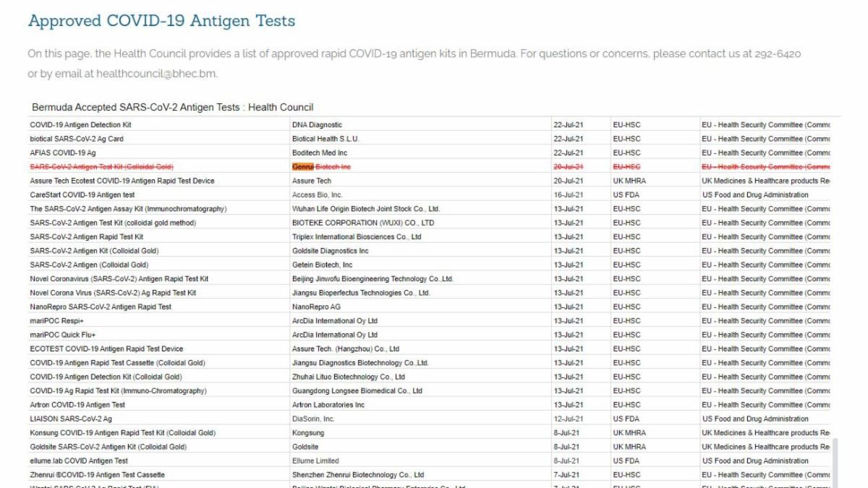This screenshot has height=488, width=868.
Task: Click US FDA in the CareStart row
Action: (x=626, y=195)
